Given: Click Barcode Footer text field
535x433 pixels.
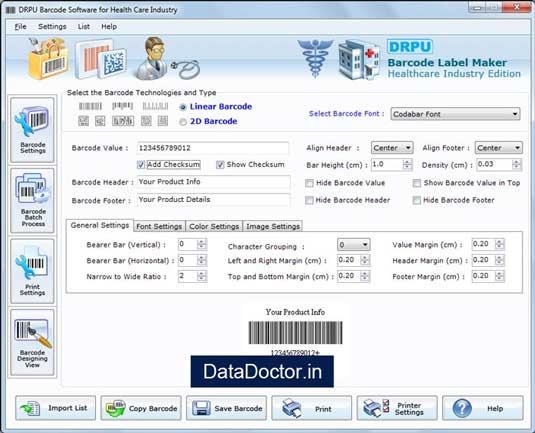Looking at the screenshot, I should click(214, 200).
